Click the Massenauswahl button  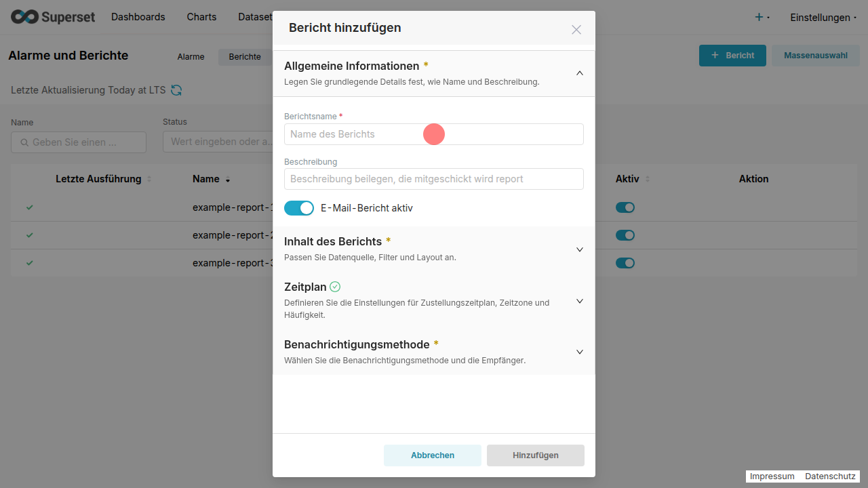[x=816, y=56]
